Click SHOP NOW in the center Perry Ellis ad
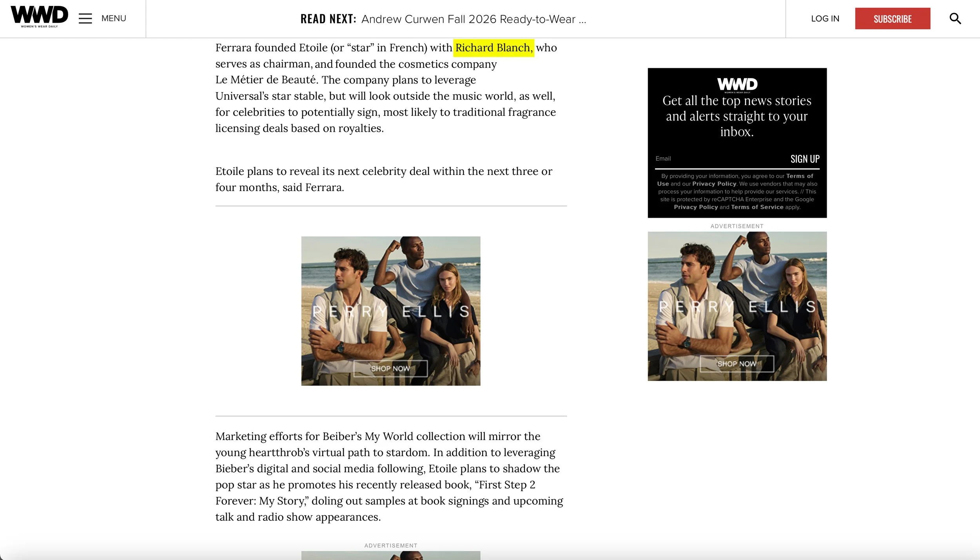 pos(390,368)
